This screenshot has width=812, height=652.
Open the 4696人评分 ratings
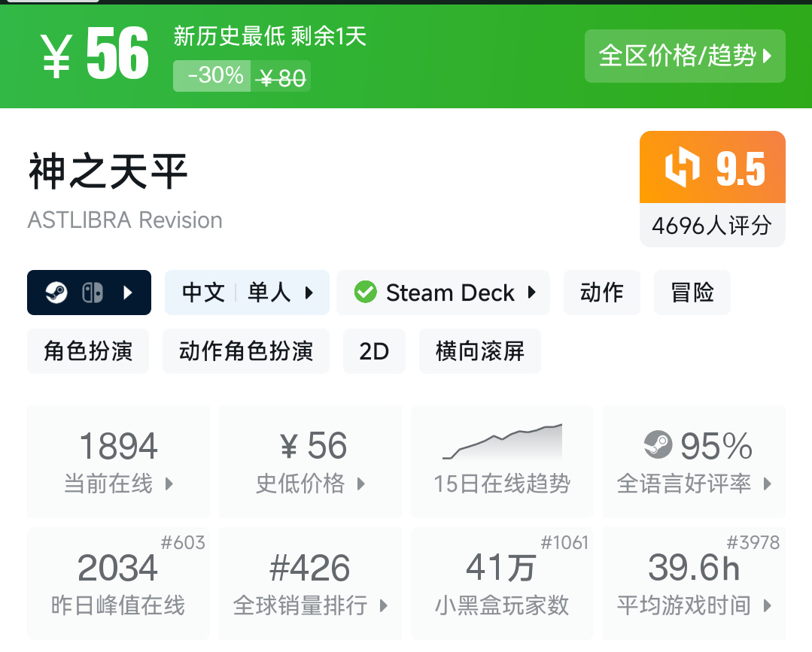click(x=712, y=225)
